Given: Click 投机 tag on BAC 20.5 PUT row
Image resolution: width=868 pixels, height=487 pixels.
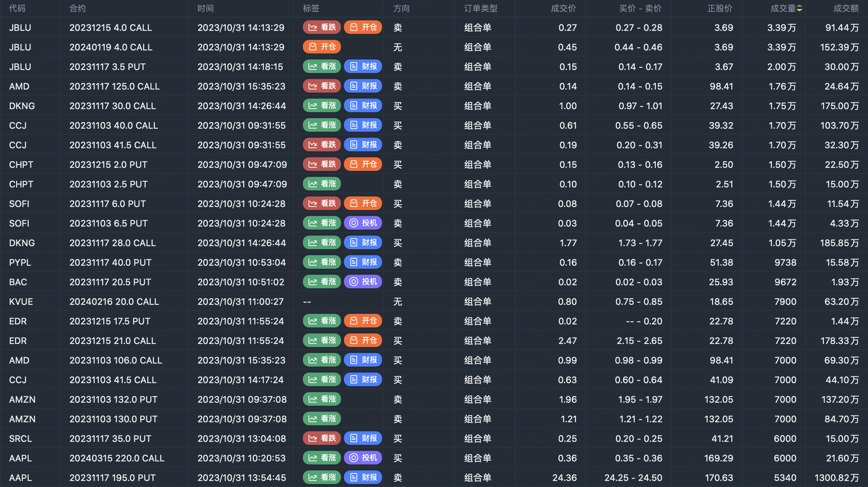Looking at the screenshot, I should pos(363,282).
